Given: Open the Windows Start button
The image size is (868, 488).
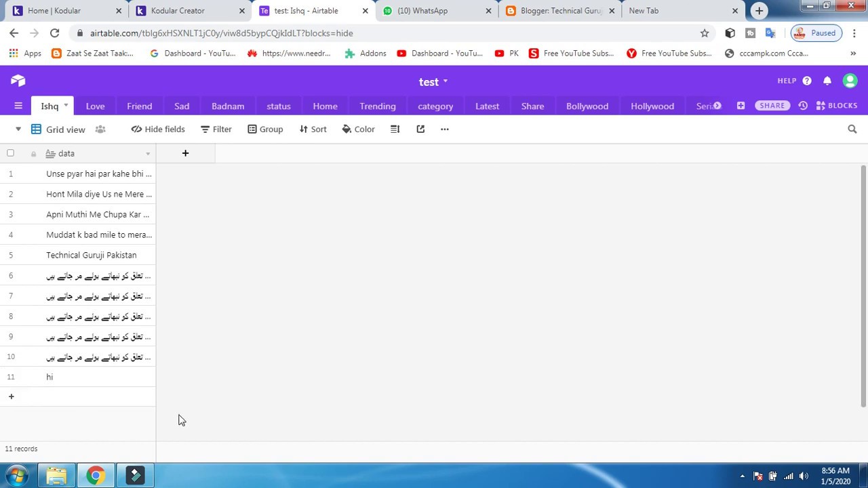Looking at the screenshot, I should coord(17,476).
